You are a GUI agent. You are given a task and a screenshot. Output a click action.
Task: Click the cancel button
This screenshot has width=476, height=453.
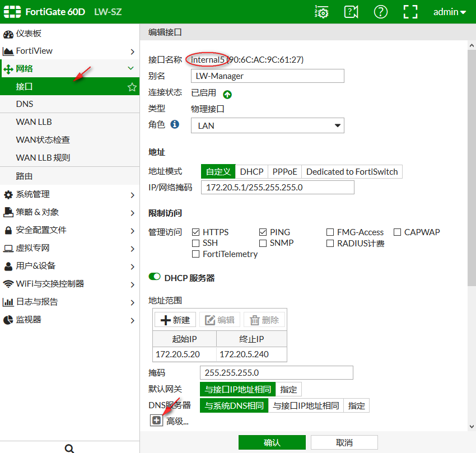click(x=344, y=442)
